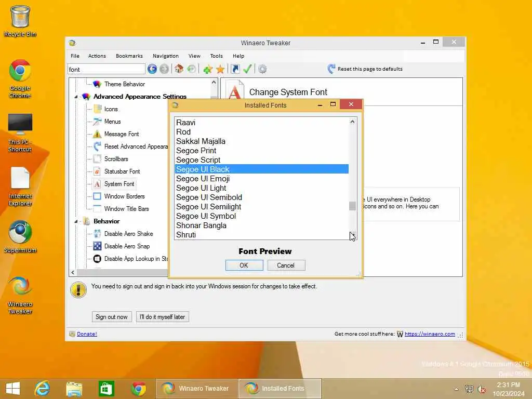Open the Navigation menu
Screen dimensions: 532x399
[x=166, y=56]
